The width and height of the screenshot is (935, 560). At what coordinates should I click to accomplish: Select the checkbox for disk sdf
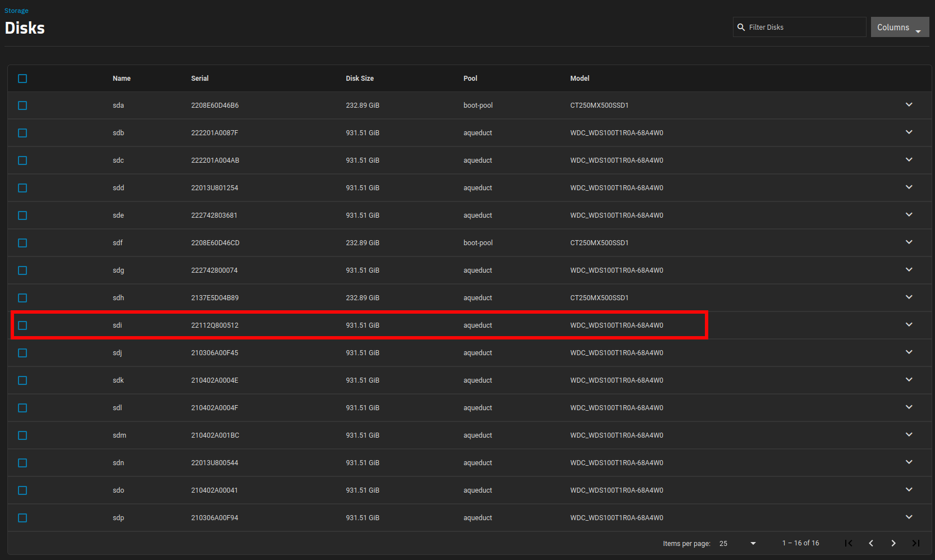tap(22, 243)
